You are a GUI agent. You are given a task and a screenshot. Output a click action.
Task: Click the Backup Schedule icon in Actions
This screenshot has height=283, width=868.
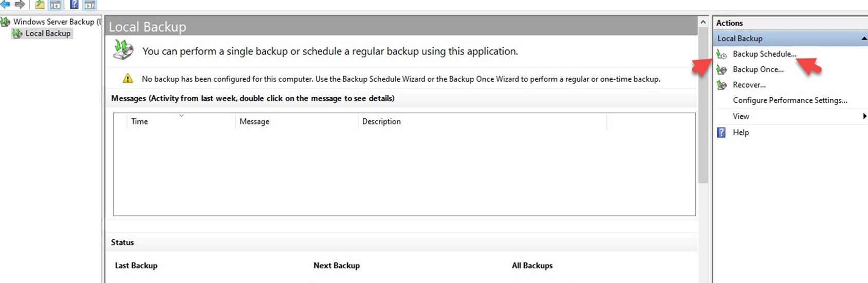pos(722,54)
